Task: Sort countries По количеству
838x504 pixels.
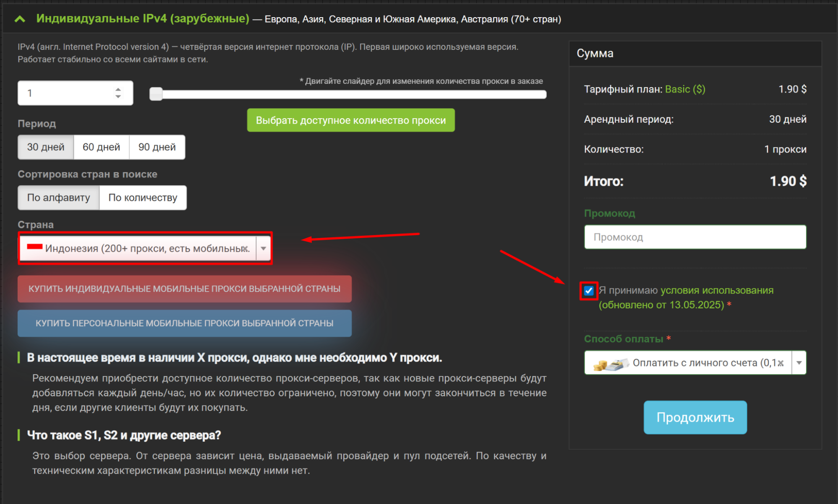Action: coord(143,198)
